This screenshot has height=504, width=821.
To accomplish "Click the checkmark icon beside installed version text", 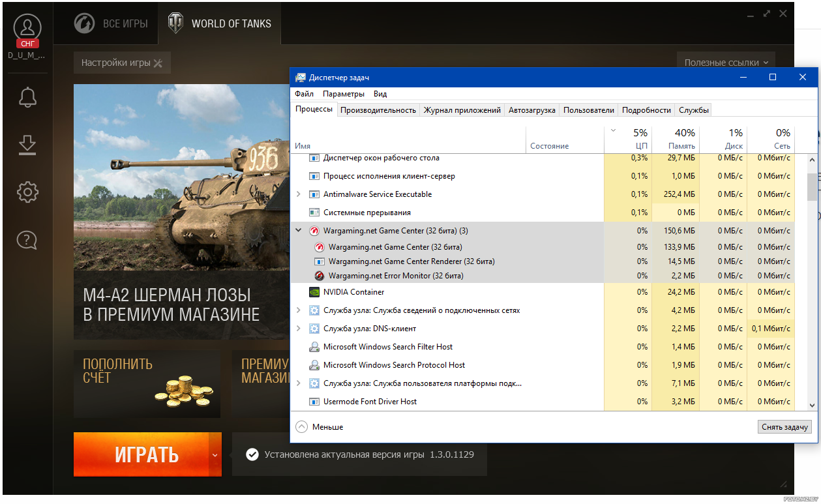I will tap(252, 454).
